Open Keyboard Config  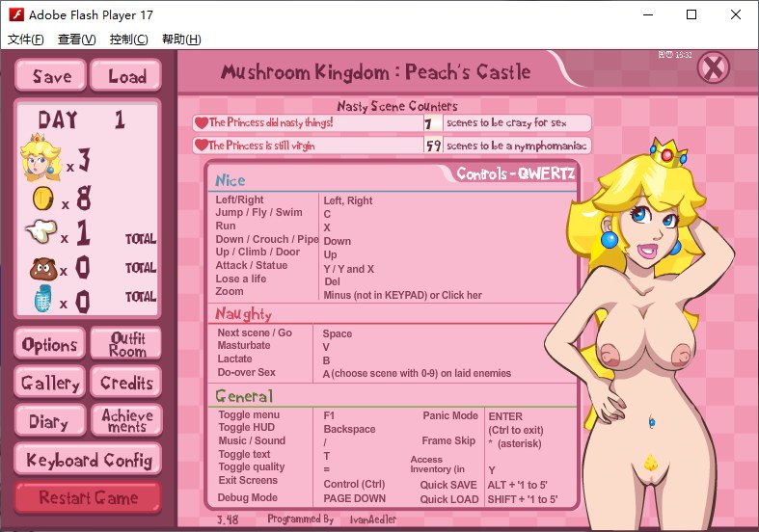(88, 460)
